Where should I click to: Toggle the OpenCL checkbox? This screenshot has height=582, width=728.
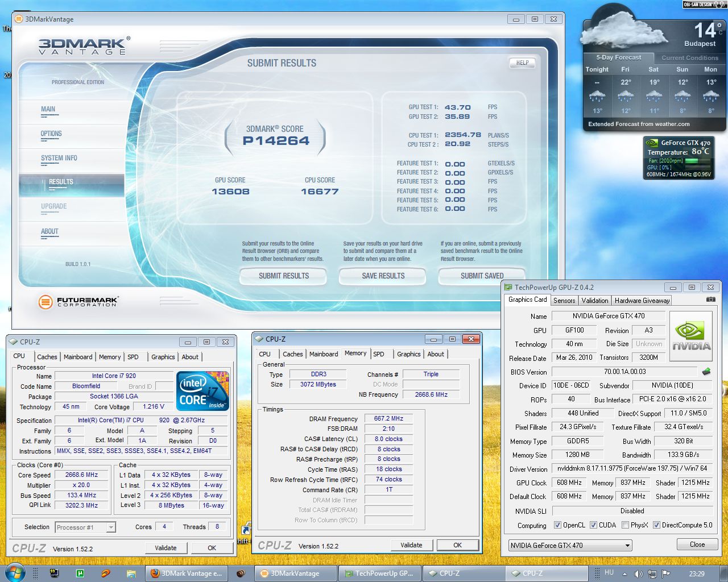coord(557,525)
